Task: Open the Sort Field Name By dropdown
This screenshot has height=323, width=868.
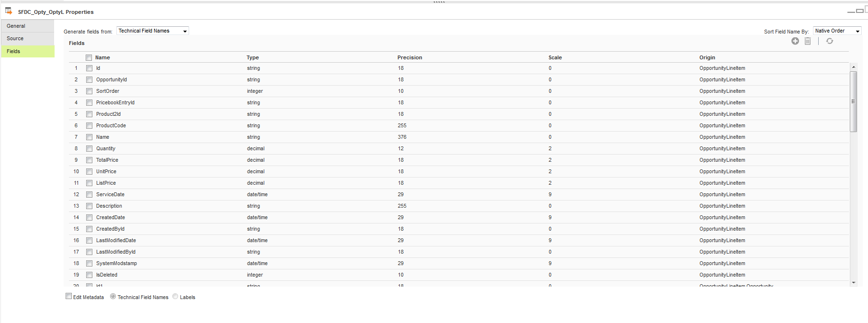Action: point(837,31)
